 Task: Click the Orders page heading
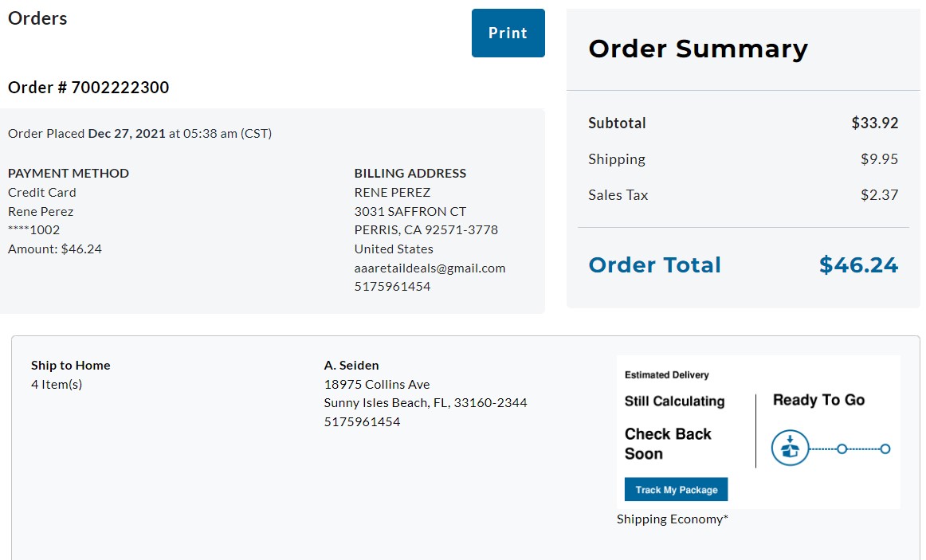37,18
